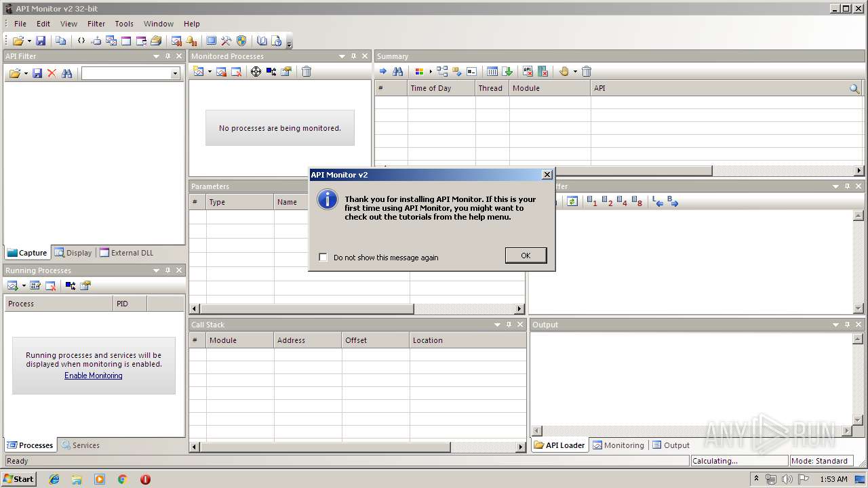Close the API Monitor v2 dialog
This screenshot has width=868, height=488.
547,175
